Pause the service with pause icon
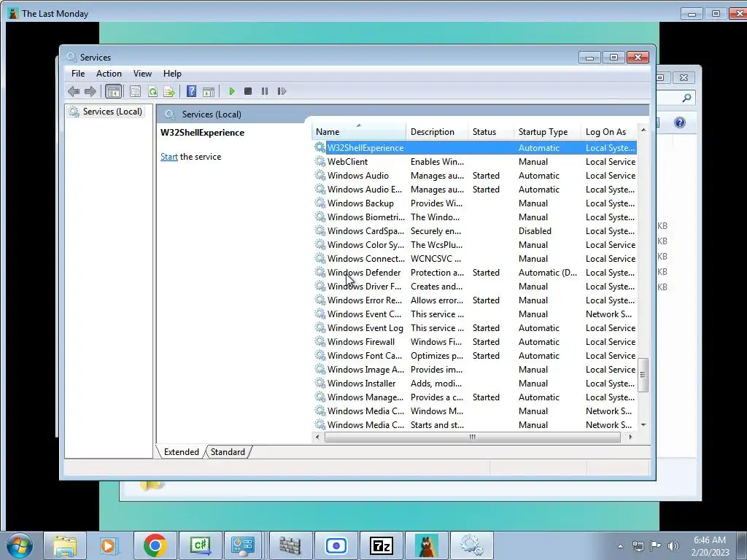 coord(265,91)
